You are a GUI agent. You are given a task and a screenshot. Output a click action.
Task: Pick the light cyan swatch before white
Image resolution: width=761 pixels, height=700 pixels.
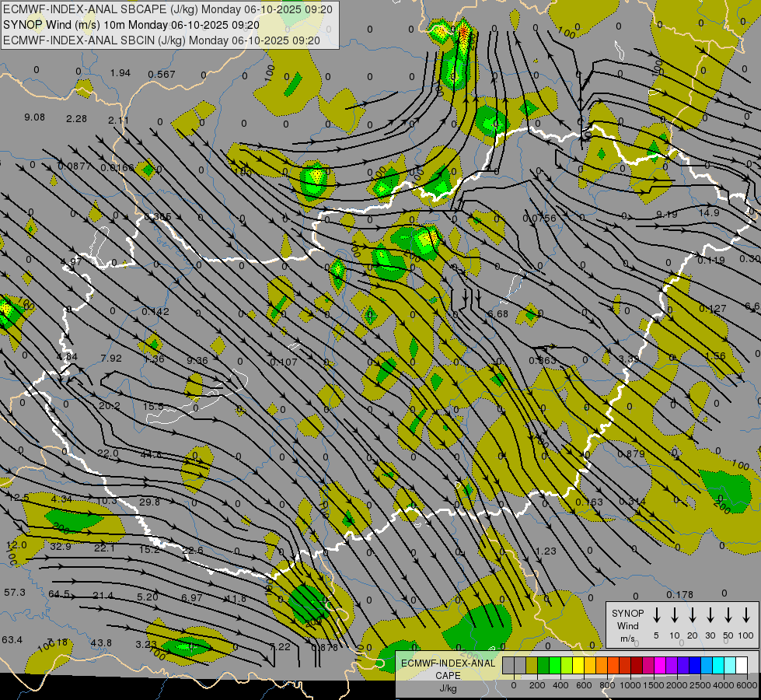click(x=729, y=666)
